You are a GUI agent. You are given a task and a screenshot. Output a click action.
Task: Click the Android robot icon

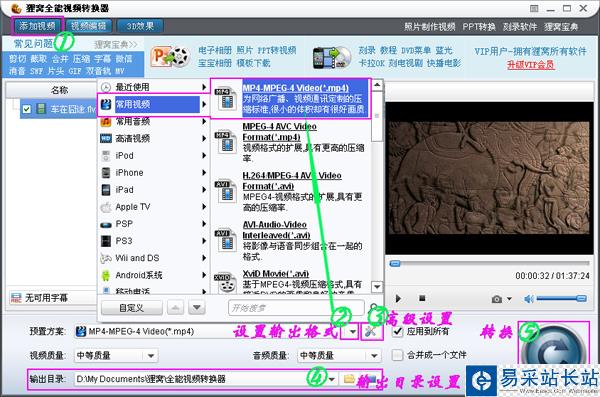(x=106, y=275)
